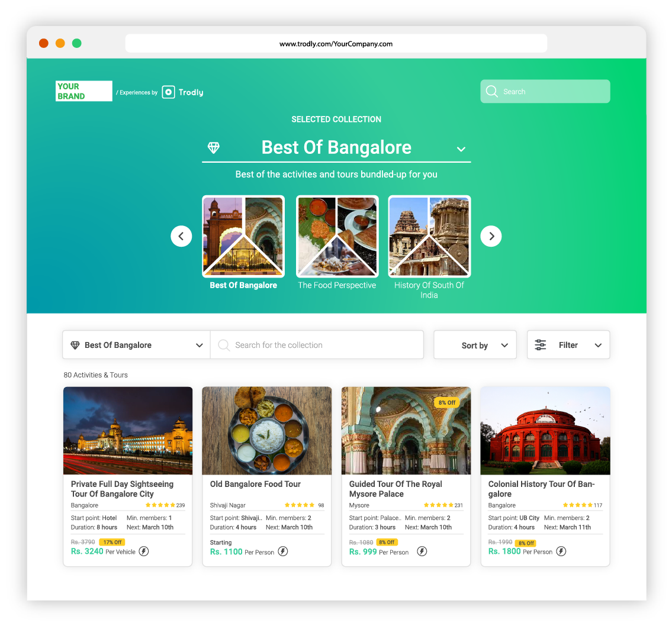Screen dimensions: 672x626
Task: Click instant booking bolt on Private Sightseeing card
Action: click(144, 551)
